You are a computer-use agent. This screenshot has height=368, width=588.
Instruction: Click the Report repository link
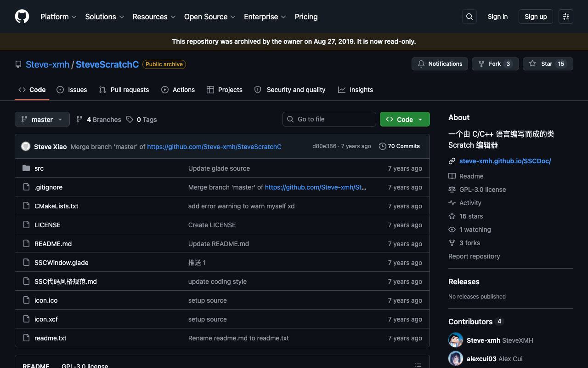(474, 256)
